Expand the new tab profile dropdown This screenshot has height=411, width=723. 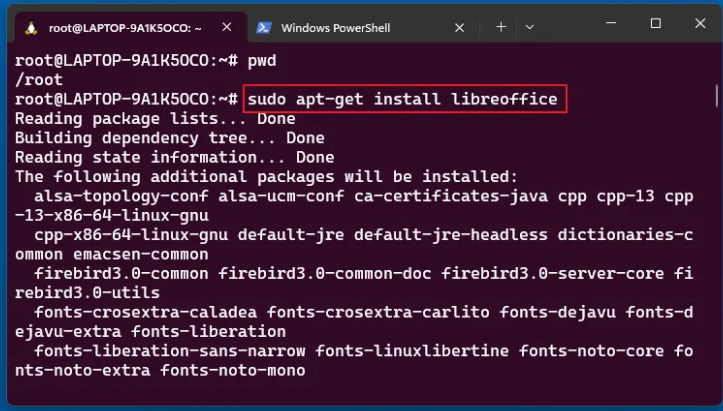[x=529, y=27]
